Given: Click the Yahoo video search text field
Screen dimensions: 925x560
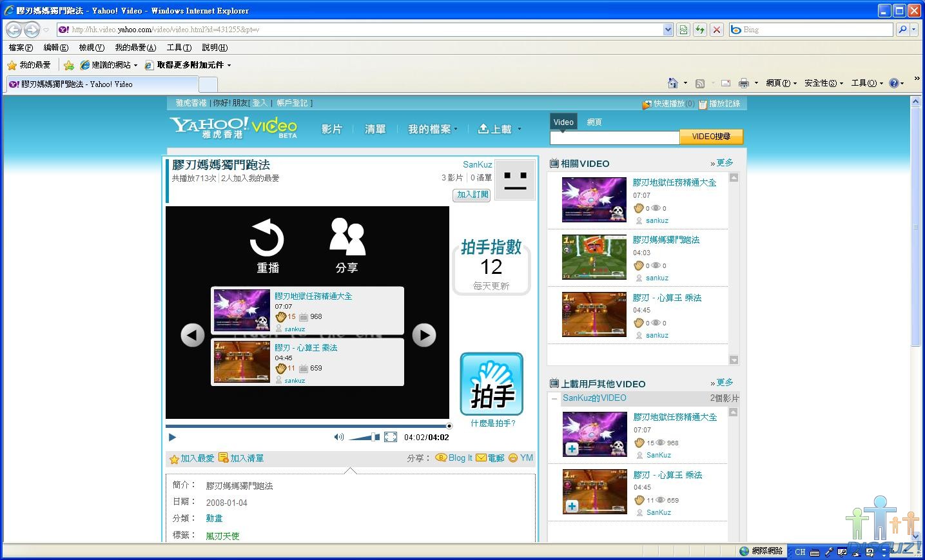Looking at the screenshot, I should coord(614,137).
